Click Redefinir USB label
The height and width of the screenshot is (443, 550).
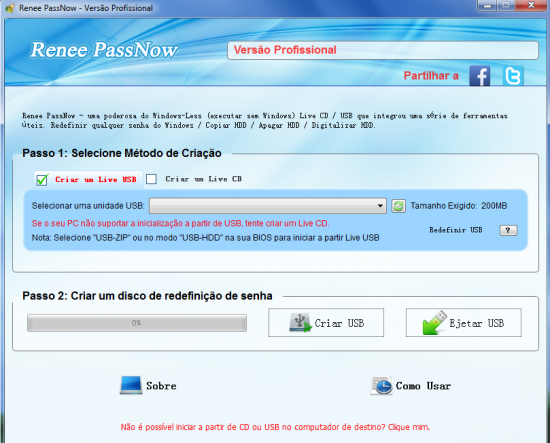456,230
